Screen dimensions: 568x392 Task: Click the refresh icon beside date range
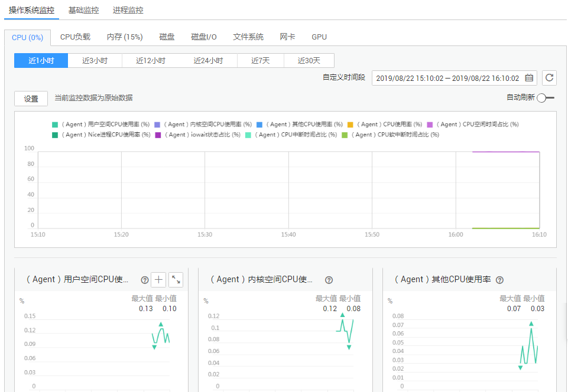click(549, 78)
